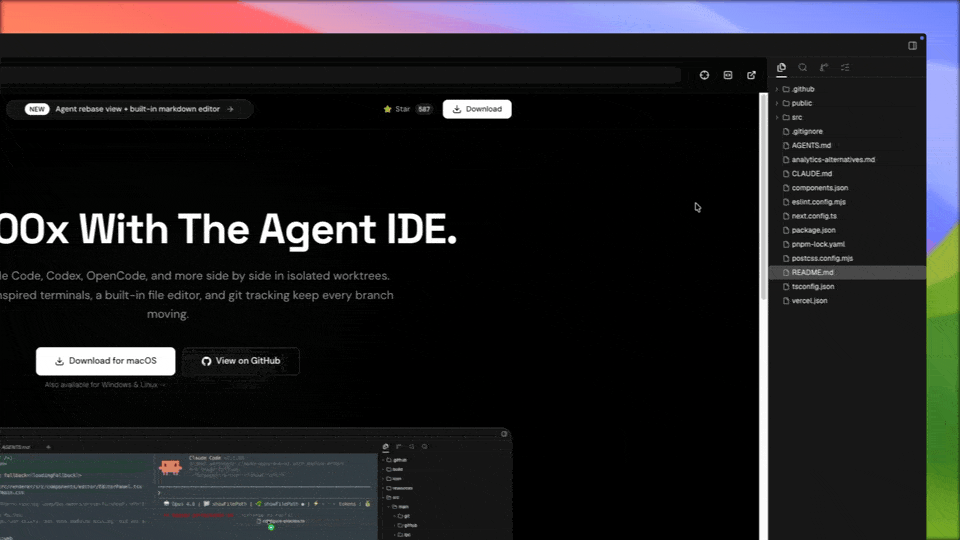Click the file icon beside pnpm-lock.yaml
Viewport: 960px width, 540px height.
click(786, 244)
